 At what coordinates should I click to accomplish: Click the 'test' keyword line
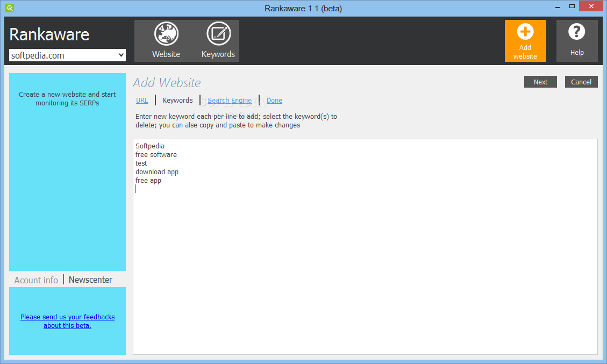141,163
